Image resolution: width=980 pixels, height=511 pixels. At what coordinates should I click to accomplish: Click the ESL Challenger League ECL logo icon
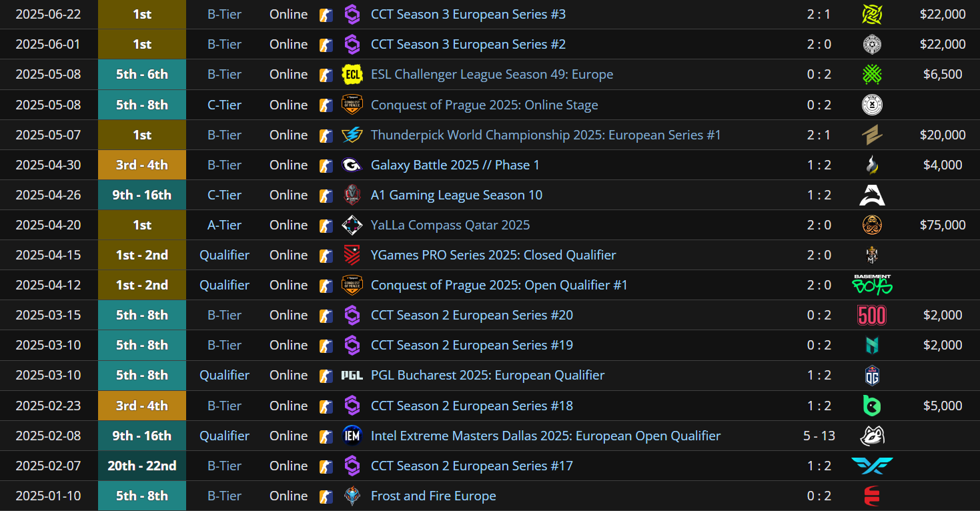pyautogui.click(x=352, y=75)
